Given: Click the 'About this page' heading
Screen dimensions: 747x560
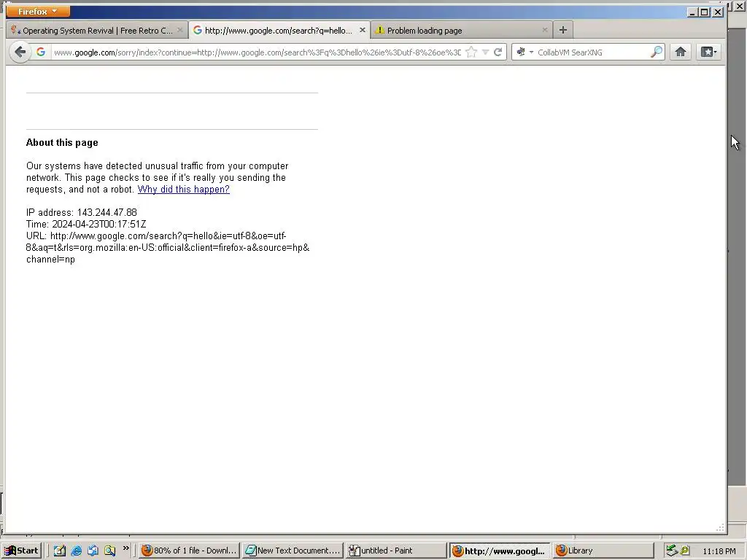Looking at the screenshot, I should 62,142.
